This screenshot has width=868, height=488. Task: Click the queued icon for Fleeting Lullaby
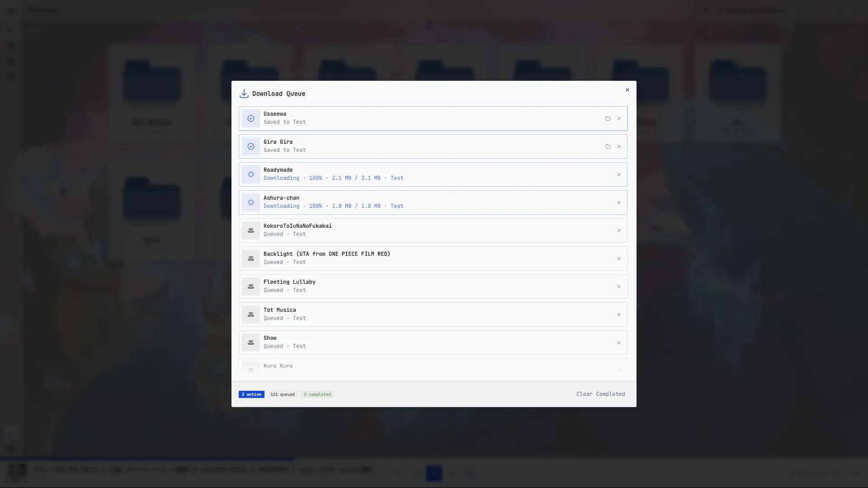251,286
